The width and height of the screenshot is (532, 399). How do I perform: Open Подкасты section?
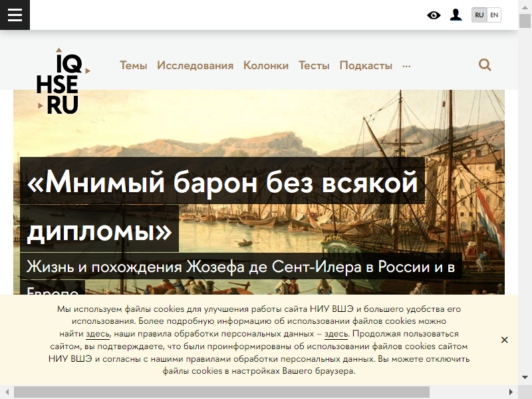pos(366,65)
